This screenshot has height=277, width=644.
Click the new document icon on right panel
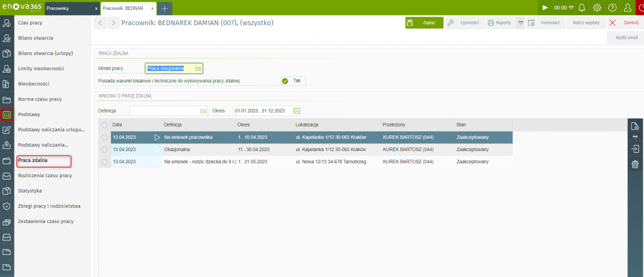tap(635, 126)
